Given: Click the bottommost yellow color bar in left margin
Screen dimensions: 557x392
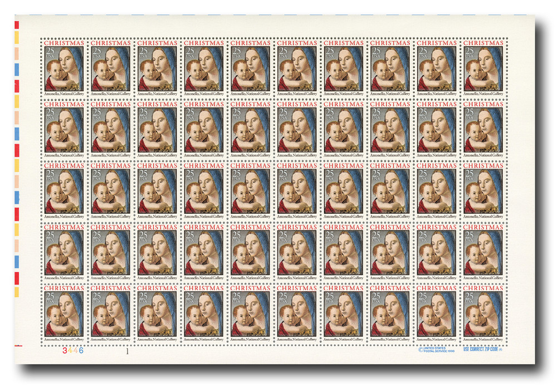Looking at the screenshot, I should [x=17, y=292].
